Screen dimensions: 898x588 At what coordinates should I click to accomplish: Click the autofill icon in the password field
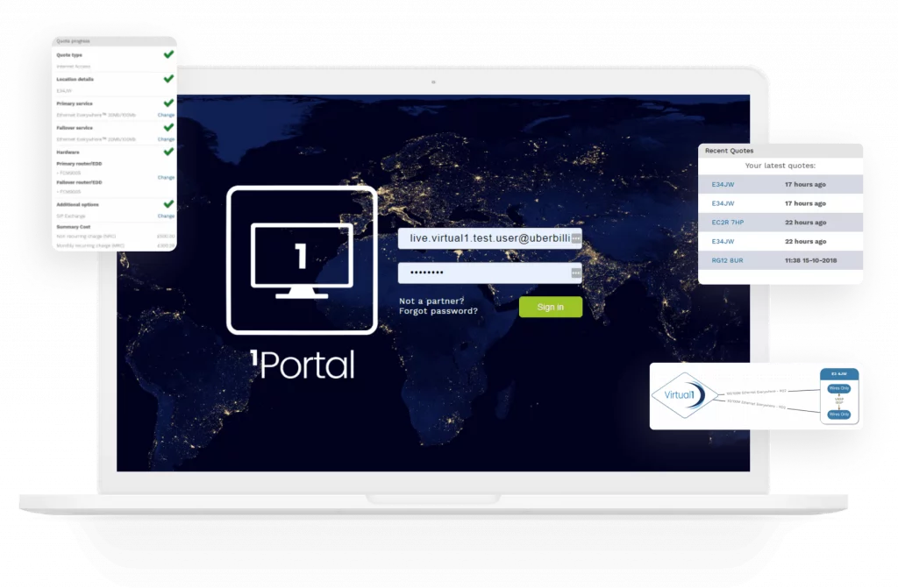tap(575, 273)
